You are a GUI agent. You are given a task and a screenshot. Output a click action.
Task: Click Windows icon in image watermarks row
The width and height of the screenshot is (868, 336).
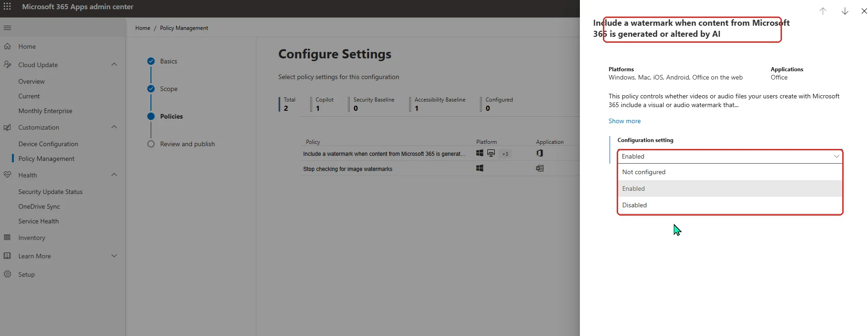[x=480, y=168]
